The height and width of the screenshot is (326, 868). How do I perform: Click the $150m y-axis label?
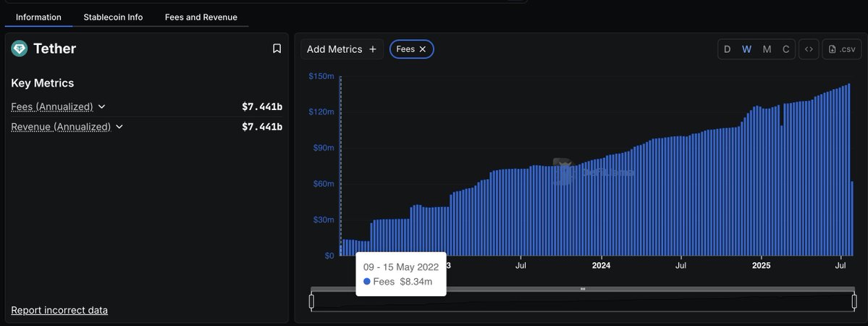tap(321, 76)
